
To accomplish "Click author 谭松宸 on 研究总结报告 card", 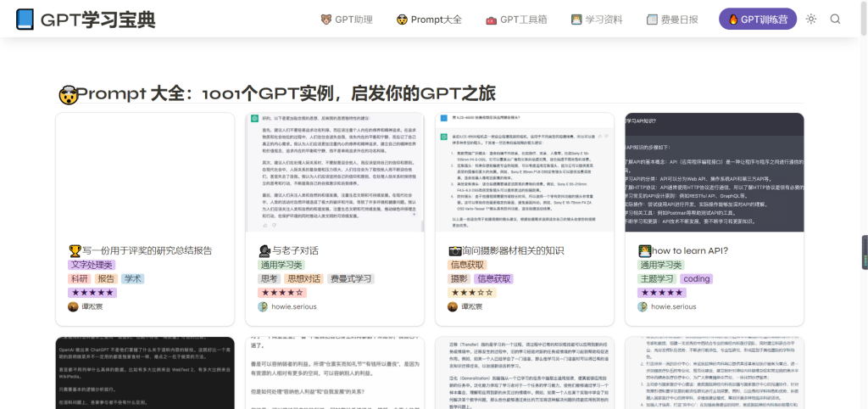I will click(x=92, y=306).
